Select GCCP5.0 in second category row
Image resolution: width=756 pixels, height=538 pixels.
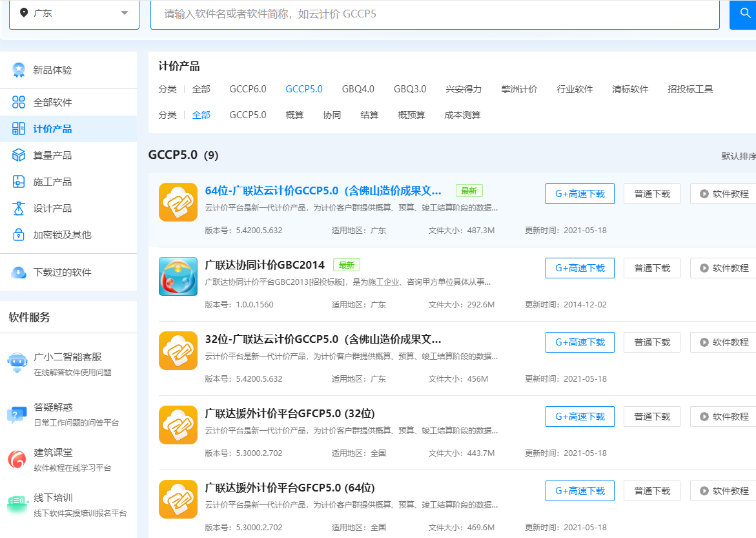(x=248, y=116)
